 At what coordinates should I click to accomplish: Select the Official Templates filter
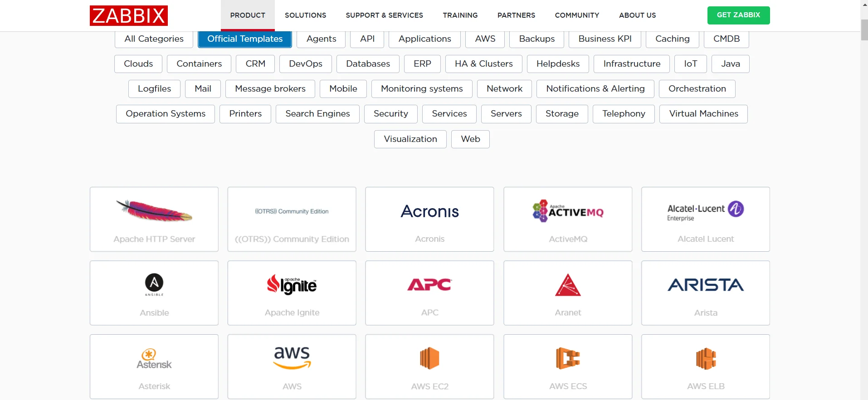coord(245,39)
